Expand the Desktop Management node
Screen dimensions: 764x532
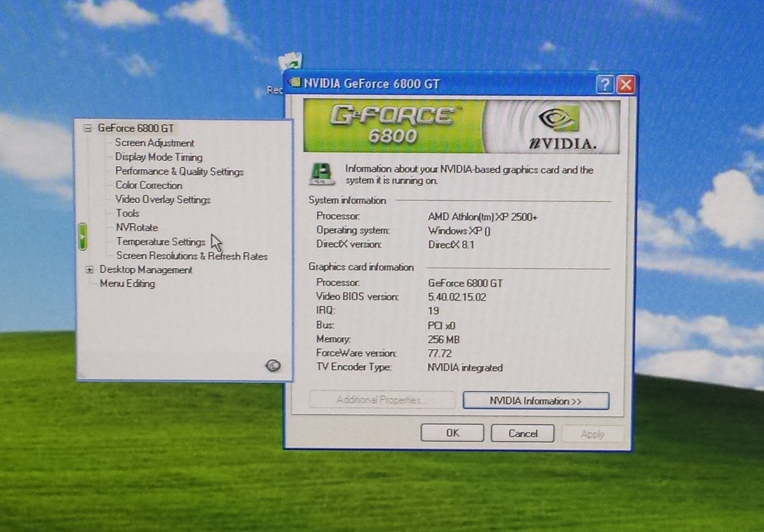90,269
